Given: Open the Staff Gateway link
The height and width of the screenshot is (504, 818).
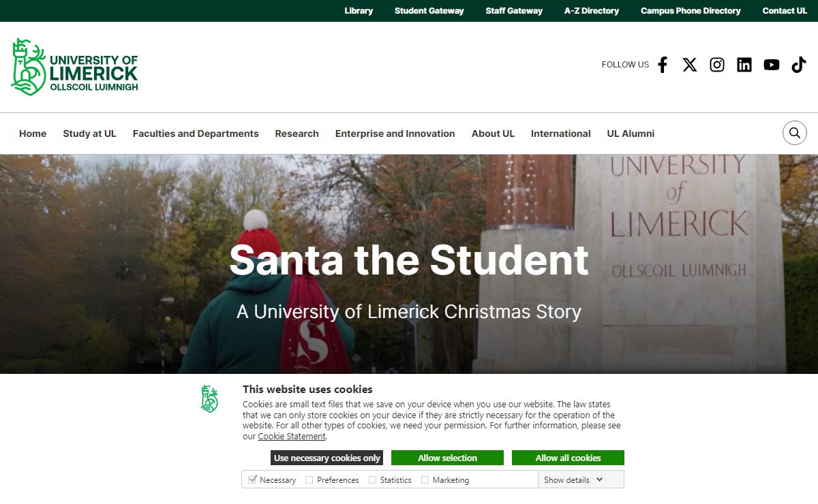Looking at the screenshot, I should tap(514, 11).
